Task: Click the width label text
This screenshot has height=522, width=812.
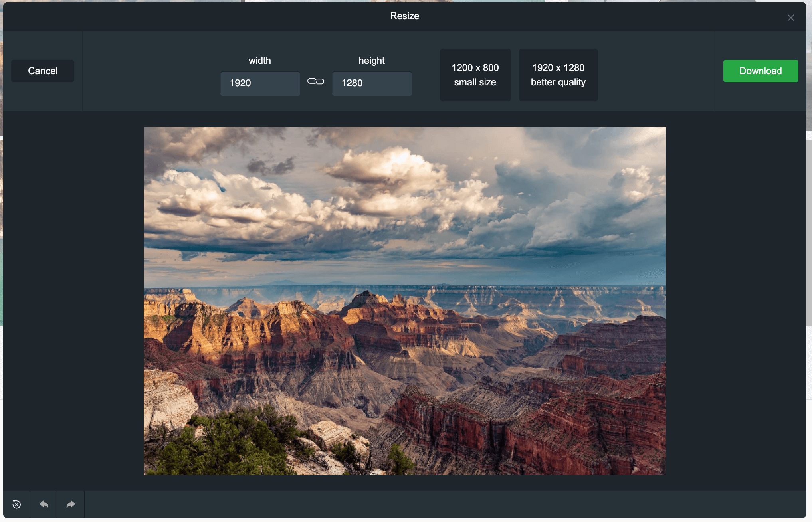Action: click(x=259, y=61)
